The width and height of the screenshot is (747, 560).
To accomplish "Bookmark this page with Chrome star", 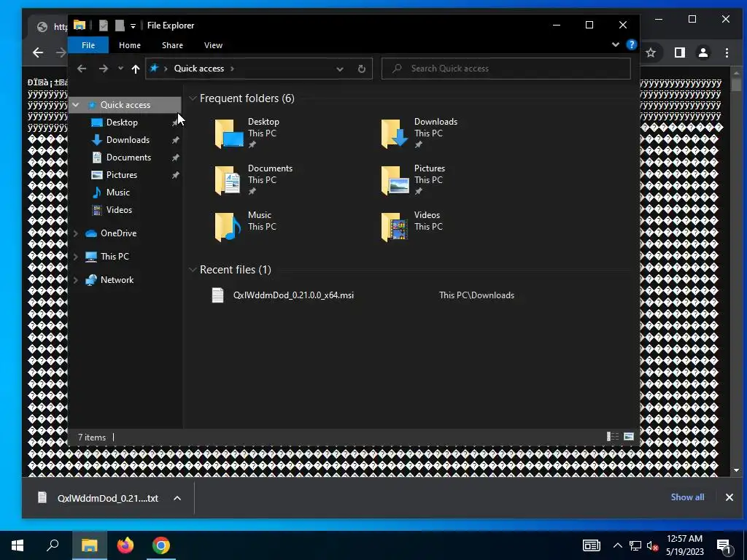I will coord(651,52).
